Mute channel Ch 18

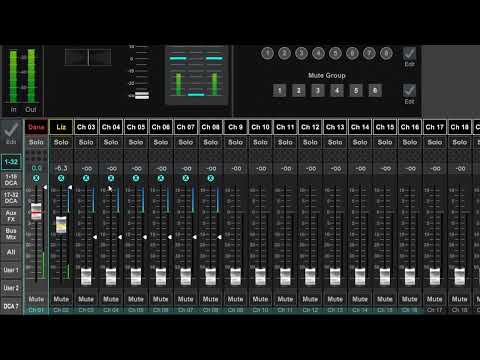[460, 299]
